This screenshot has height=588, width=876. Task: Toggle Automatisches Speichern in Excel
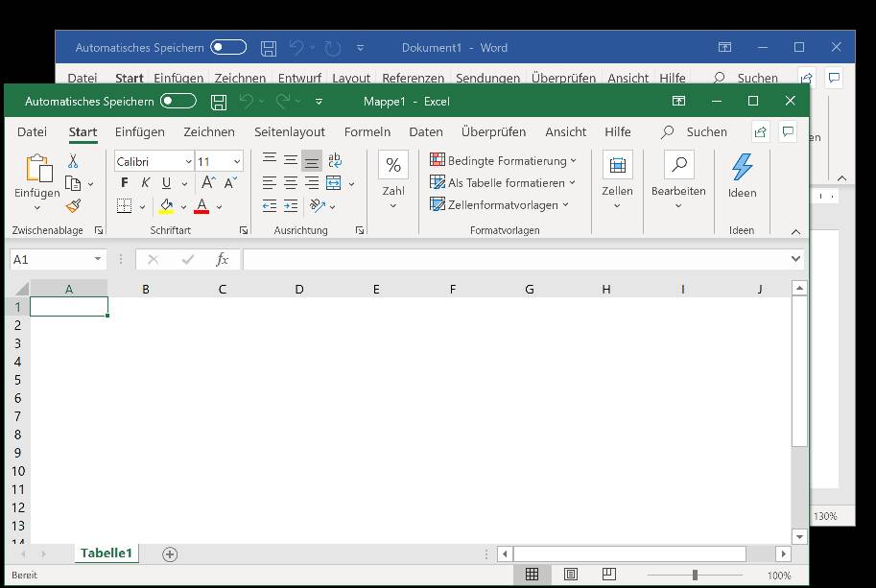point(178,102)
